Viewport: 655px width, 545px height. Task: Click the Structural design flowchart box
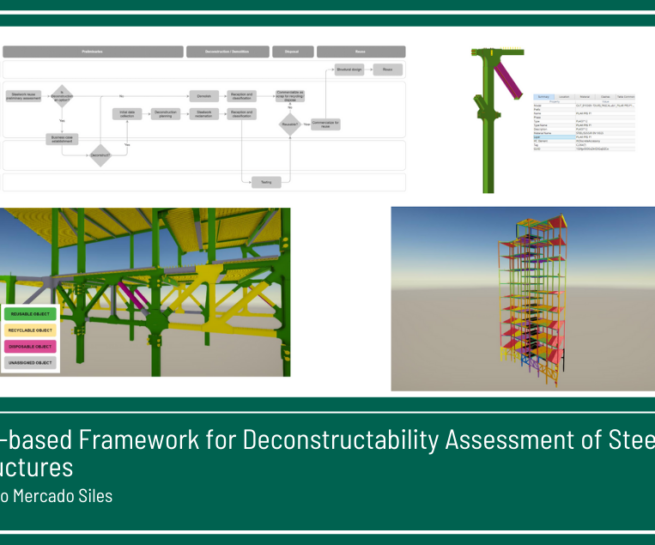pyautogui.click(x=349, y=70)
